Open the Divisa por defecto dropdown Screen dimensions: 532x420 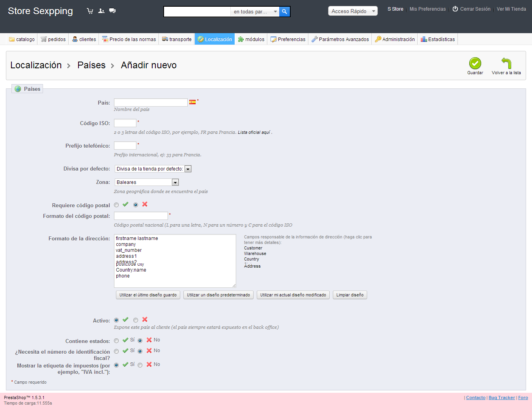pos(153,169)
